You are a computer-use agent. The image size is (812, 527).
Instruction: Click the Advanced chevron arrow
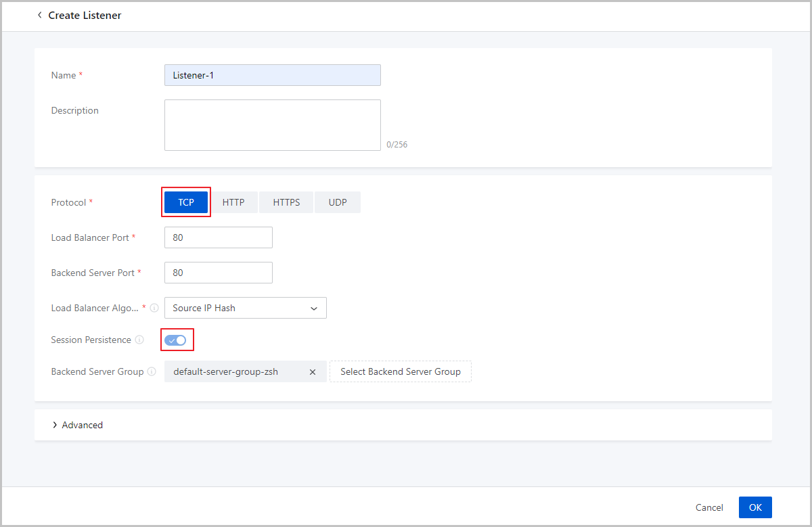pos(54,425)
